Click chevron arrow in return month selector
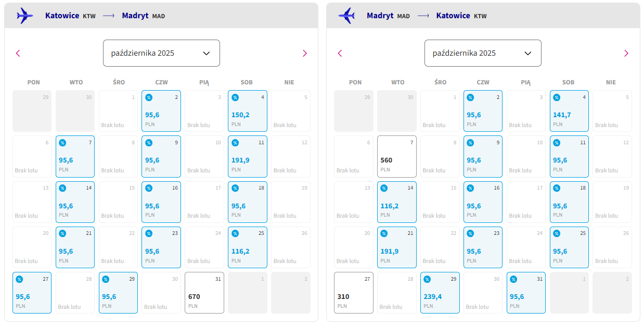This screenshot has width=644, height=325. click(527, 53)
